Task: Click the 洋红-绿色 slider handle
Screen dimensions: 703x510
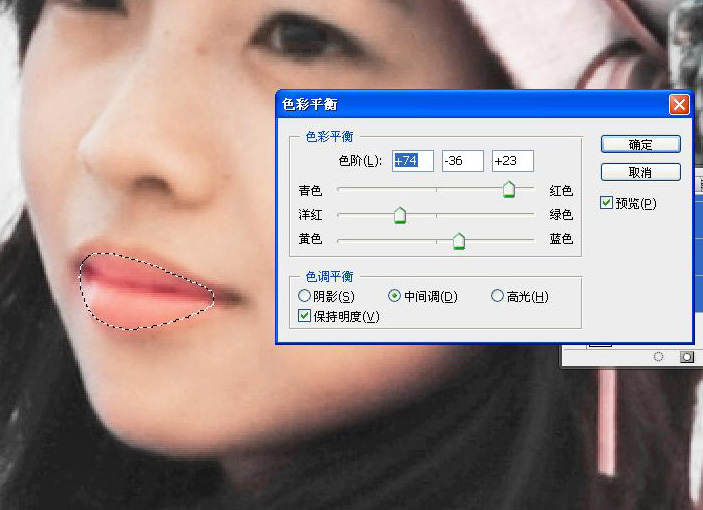Action: (x=400, y=215)
